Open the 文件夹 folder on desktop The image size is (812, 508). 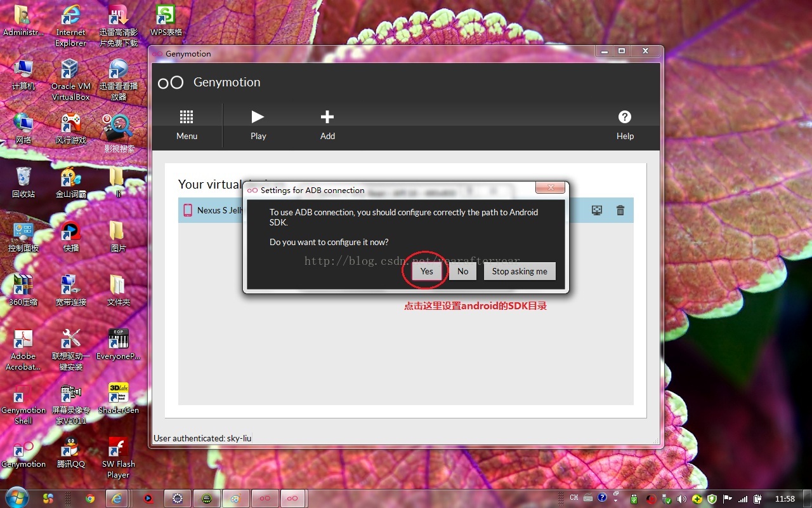118,291
